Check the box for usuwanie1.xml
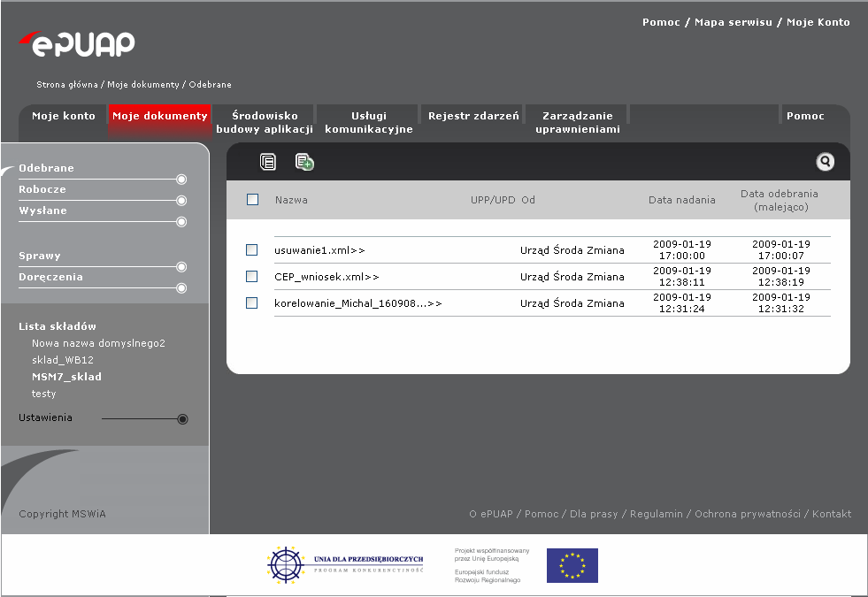The image size is (868, 597). [x=252, y=250]
